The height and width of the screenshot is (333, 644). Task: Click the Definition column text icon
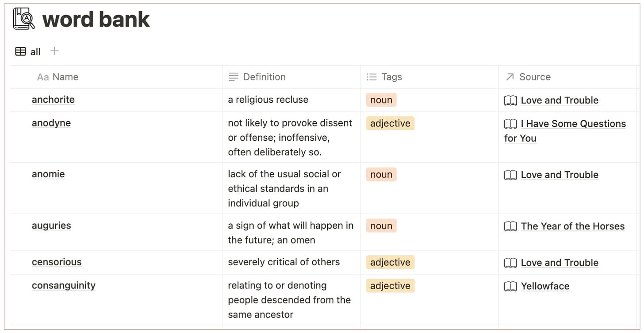(234, 77)
